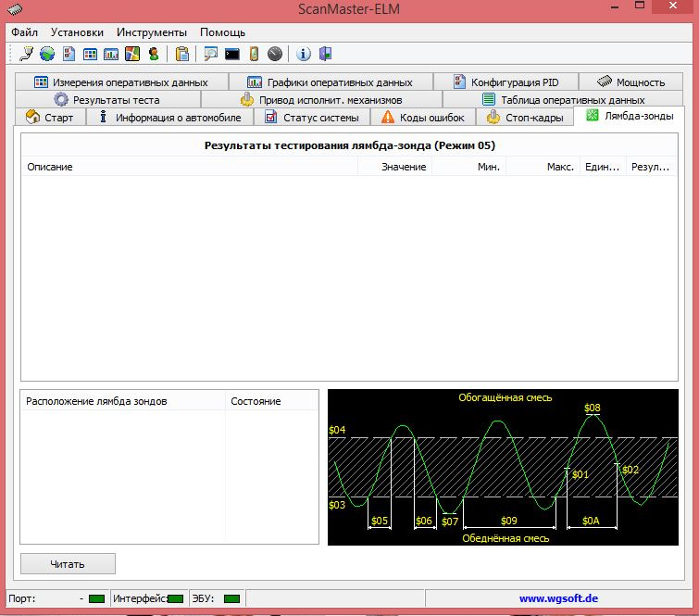Open the clipboard report toolbar icon
The height and width of the screenshot is (616, 699).
[x=182, y=54]
